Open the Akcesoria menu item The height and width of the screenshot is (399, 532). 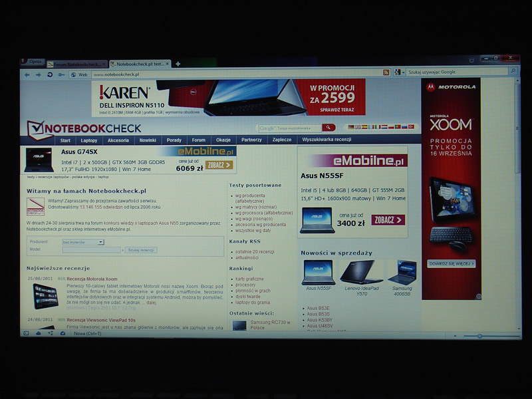point(118,140)
